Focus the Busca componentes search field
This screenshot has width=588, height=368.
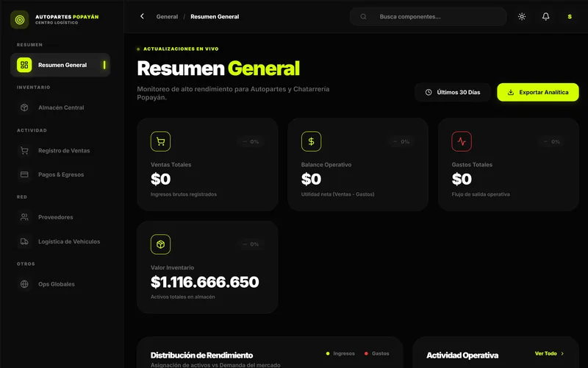(x=429, y=16)
